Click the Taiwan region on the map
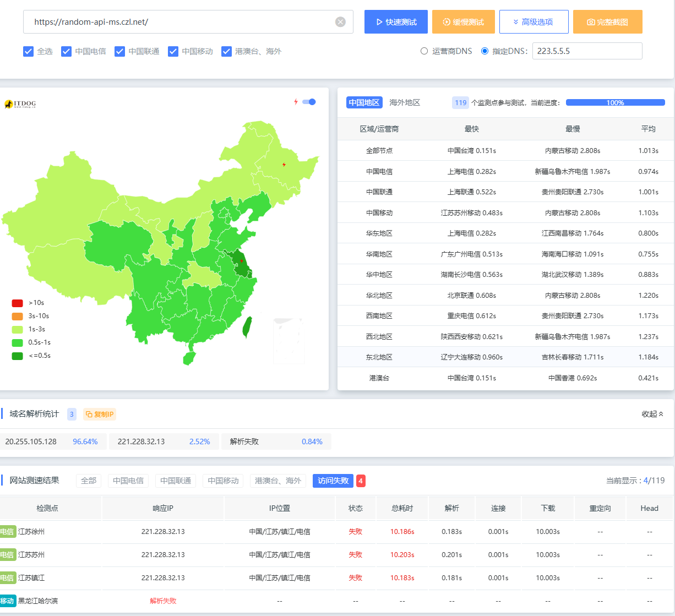Viewport: 675px width, 616px height. [247, 328]
